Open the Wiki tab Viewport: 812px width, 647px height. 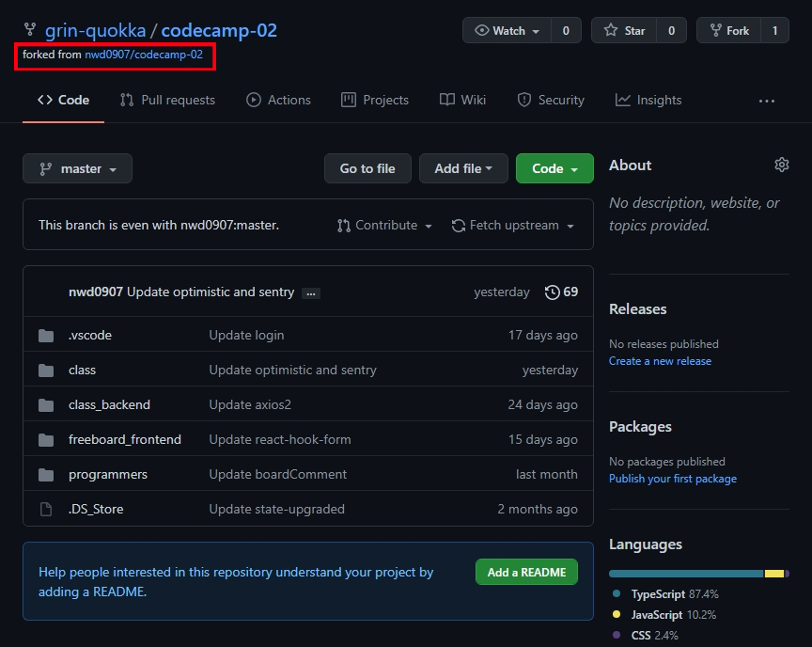click(x=462, y=100)
